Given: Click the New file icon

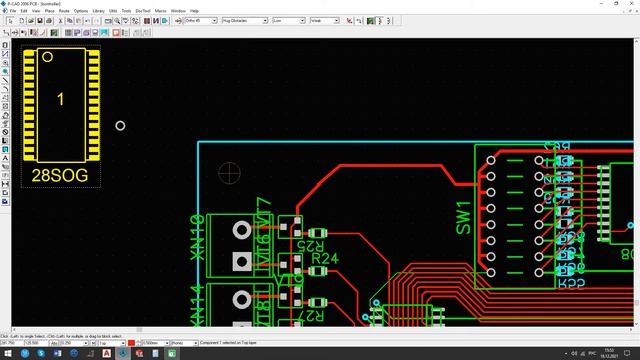Looking at the screenshot, I should click(x=22, y=21).
